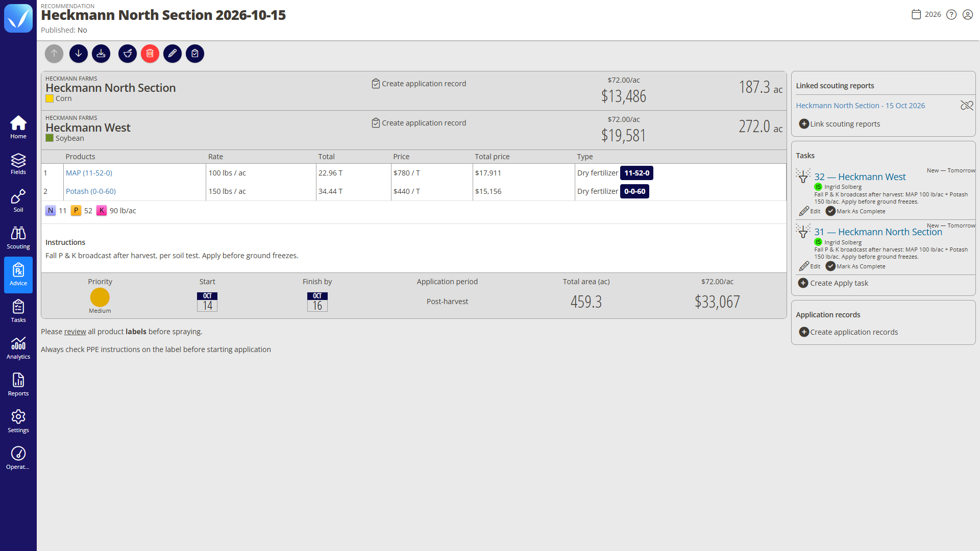Edit task 31 Heckmann North Section
980x551 pixels.
click(x=810, y=266)
